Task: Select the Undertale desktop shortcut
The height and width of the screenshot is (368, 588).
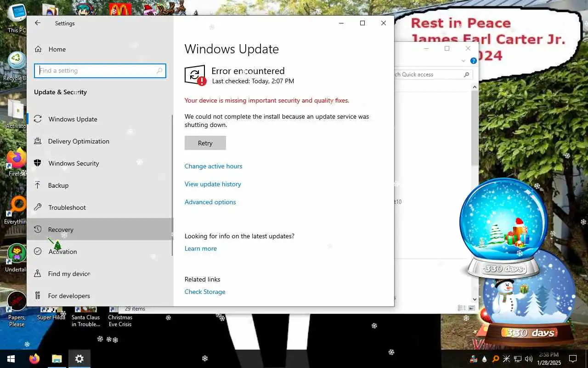Action: point(17,258)
